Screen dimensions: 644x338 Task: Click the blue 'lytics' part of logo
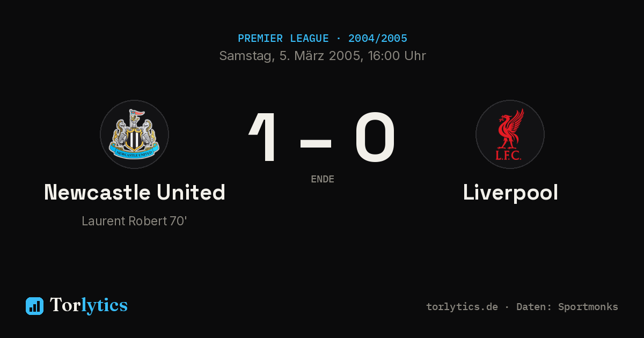pos(104,305)
